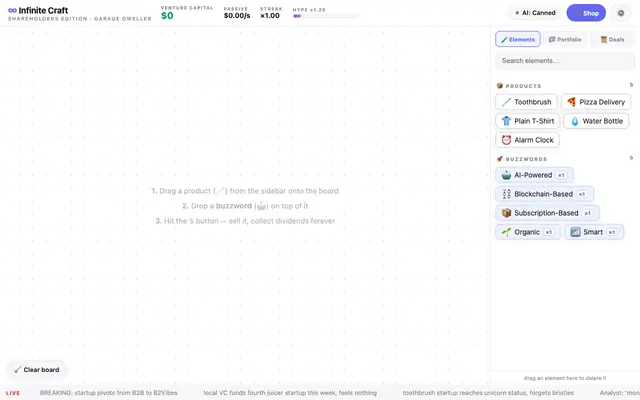
Task: Select the Smart buzzword chip
Action: pos(594,232)
